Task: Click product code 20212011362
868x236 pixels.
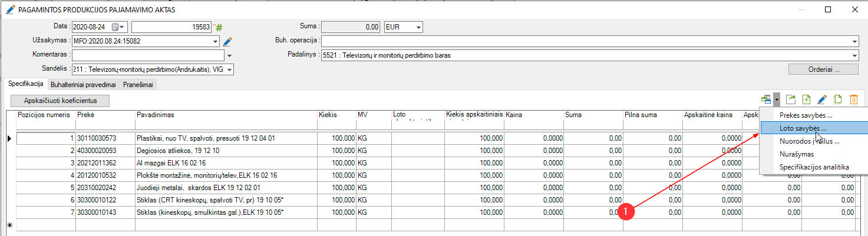Action: [105, 163]
